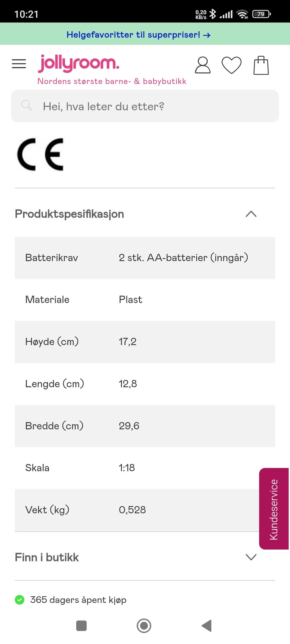This screenshot has height=644, width=290.
Task: Tap the CE marking image
Action: click(40, 154)
